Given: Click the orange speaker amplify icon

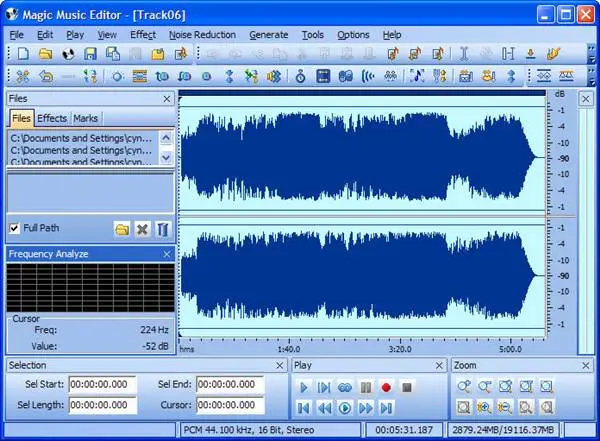Looking at the screenshot, I should pyautogui.click(x=274, y=77).
